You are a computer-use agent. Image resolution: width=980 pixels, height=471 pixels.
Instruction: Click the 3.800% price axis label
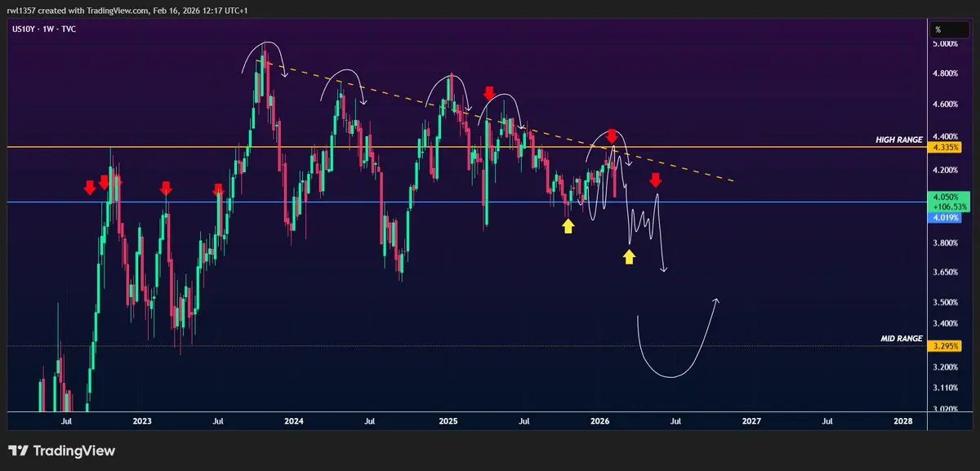pyautogui.click(x=945, y=243)
